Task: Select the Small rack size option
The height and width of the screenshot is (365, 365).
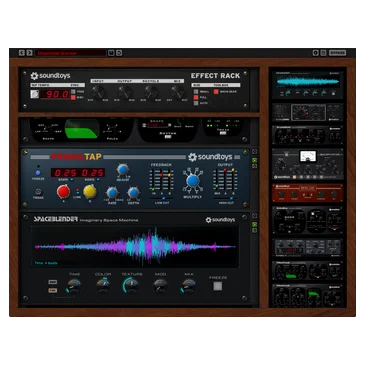Action: (x=196, y=91)
